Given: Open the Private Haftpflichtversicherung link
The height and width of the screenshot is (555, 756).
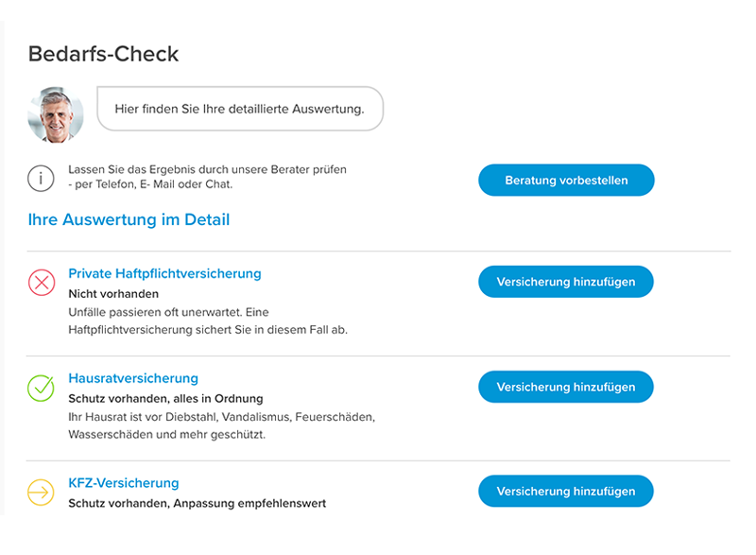Looking at the screenshot, I should (x=164, y=273).
